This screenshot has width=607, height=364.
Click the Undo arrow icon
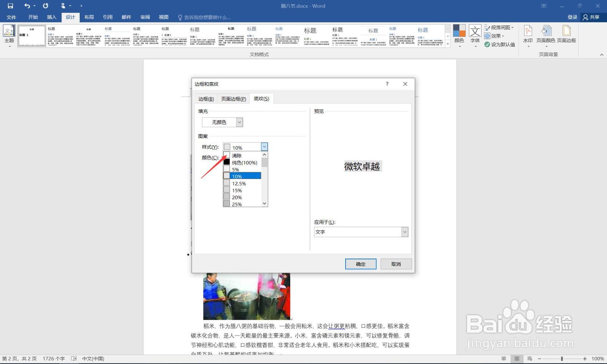pos(27,6)
